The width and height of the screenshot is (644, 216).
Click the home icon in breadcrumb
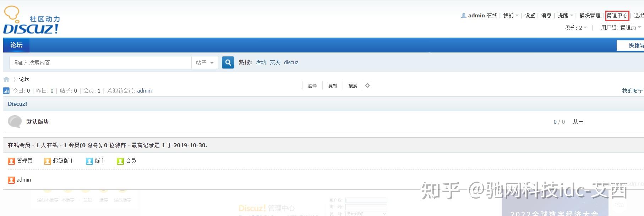point(6,79)
